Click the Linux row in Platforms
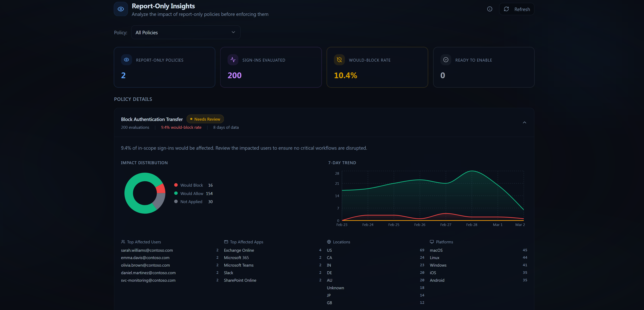The image size is (644, 310). click(x=479, y=257)
